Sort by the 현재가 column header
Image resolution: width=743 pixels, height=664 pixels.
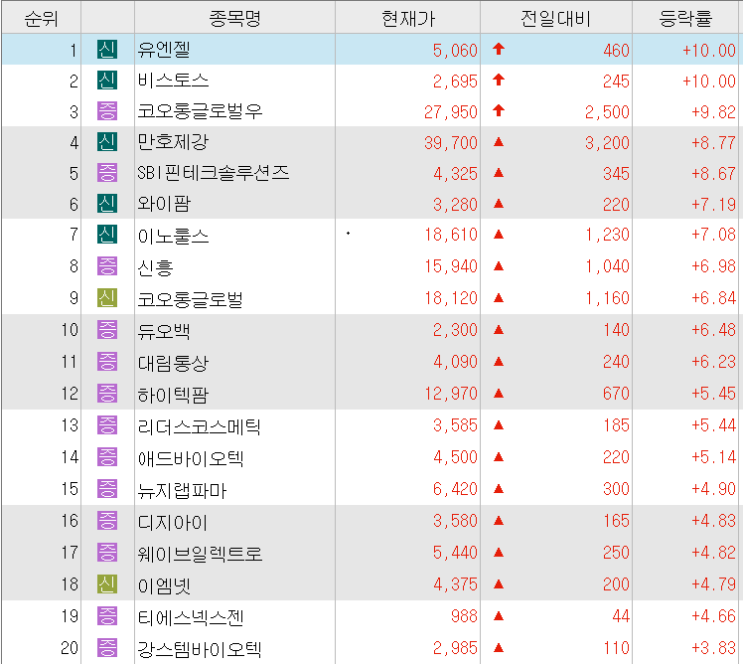tap(408, 18)
